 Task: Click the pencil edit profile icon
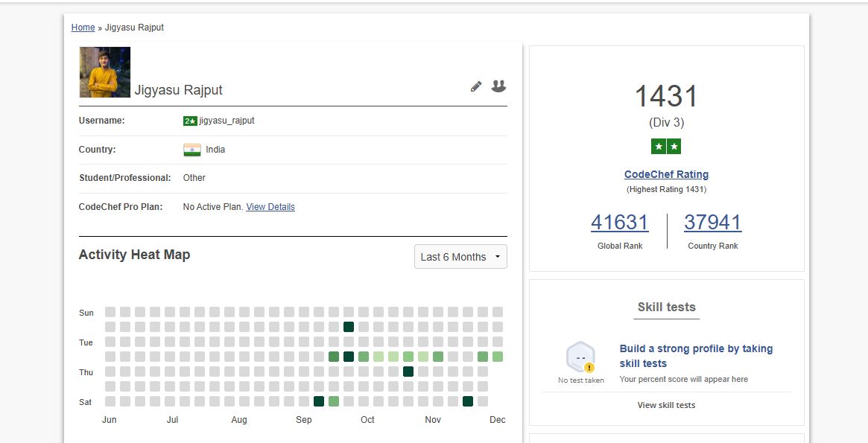pyautogui.click(x=476, y=86)
